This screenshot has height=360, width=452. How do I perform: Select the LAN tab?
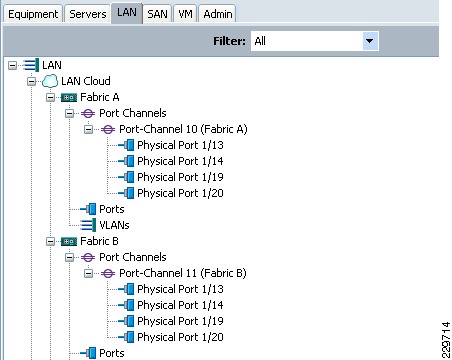click(x=127, y=13)
